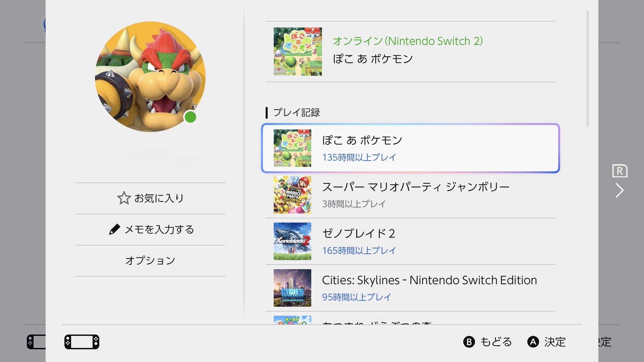The width and height of the screenshot is (644, 362).
Task: Click the Xenoblade 2 game thumbnail
Action: (292, 241)
